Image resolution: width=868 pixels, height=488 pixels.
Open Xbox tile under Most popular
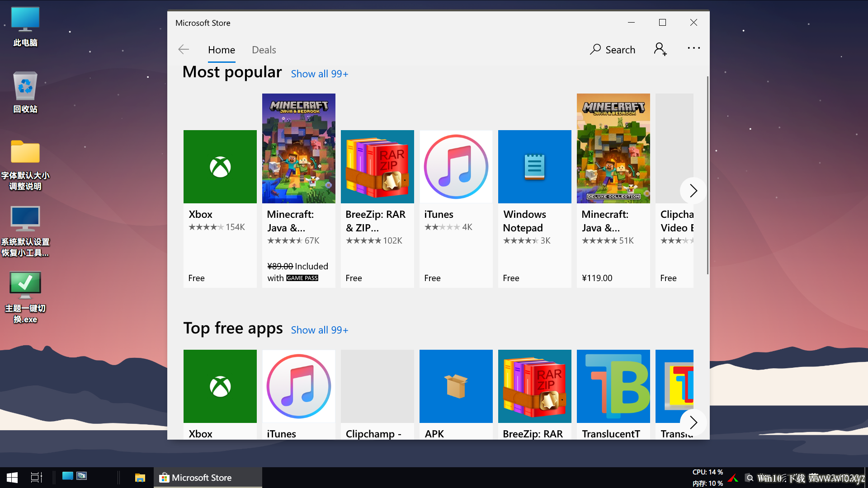pyautogui.click(x=220, y=208)
